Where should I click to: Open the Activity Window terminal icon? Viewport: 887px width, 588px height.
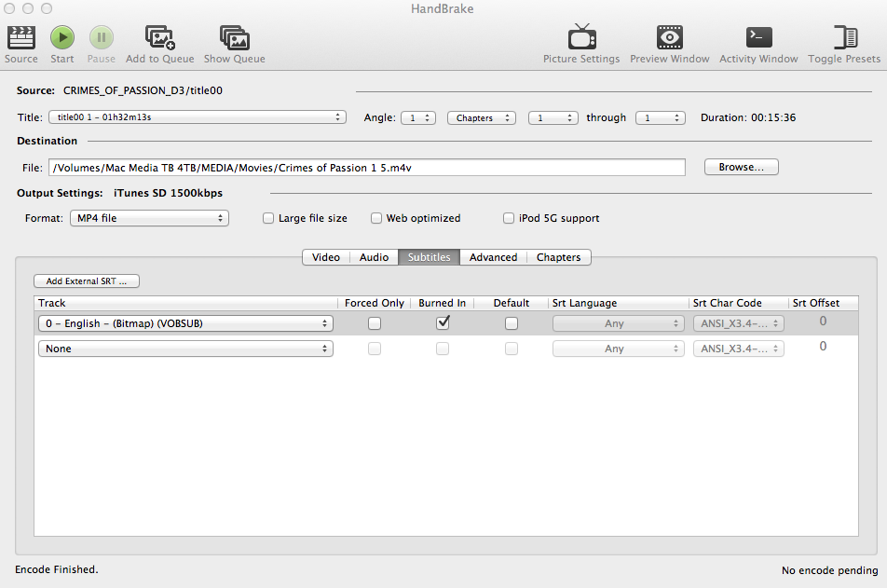[758, 37]
